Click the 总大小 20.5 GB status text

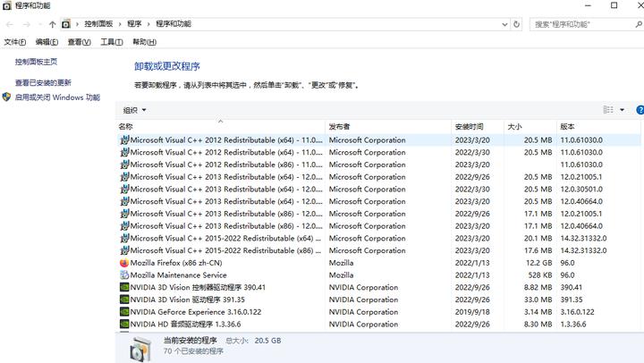pos(253,341)
